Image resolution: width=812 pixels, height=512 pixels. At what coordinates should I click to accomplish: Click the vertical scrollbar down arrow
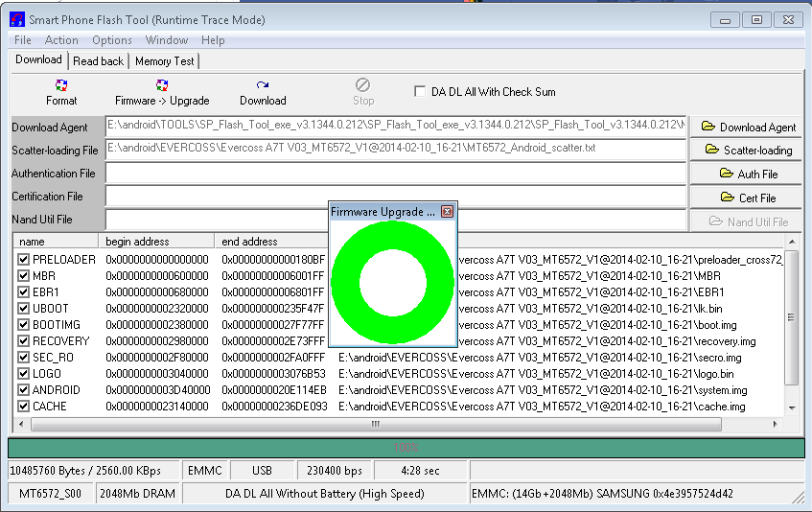point(792,408)
